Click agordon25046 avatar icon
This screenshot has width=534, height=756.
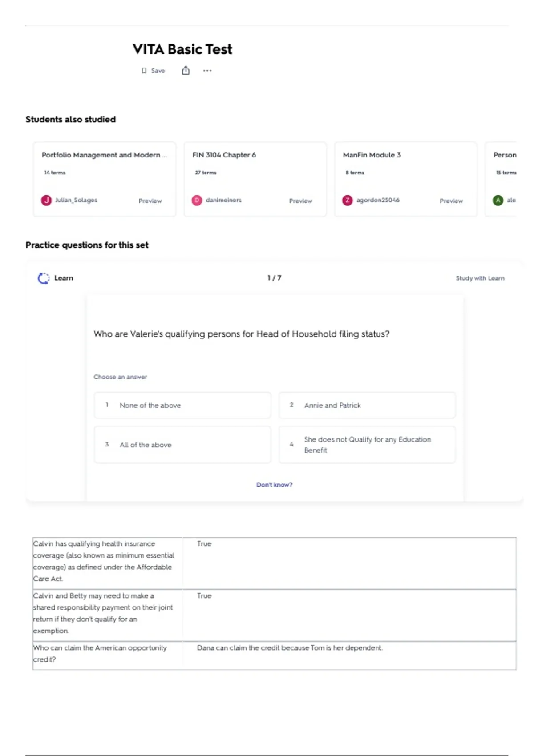[x=347, y=201]
